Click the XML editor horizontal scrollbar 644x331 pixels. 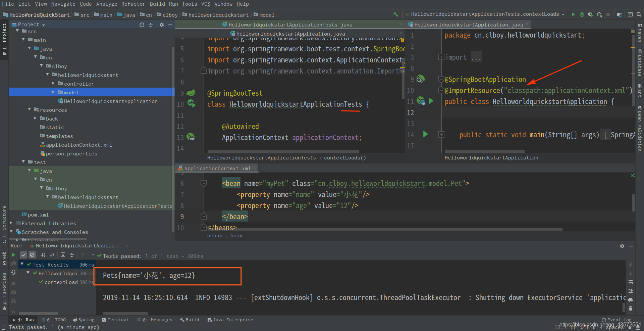click(x=385, y=229)
